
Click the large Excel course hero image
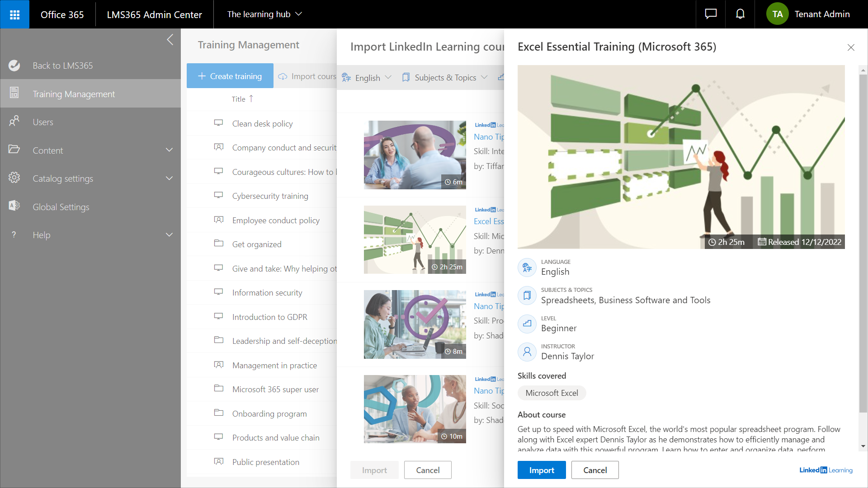point(681,157)
